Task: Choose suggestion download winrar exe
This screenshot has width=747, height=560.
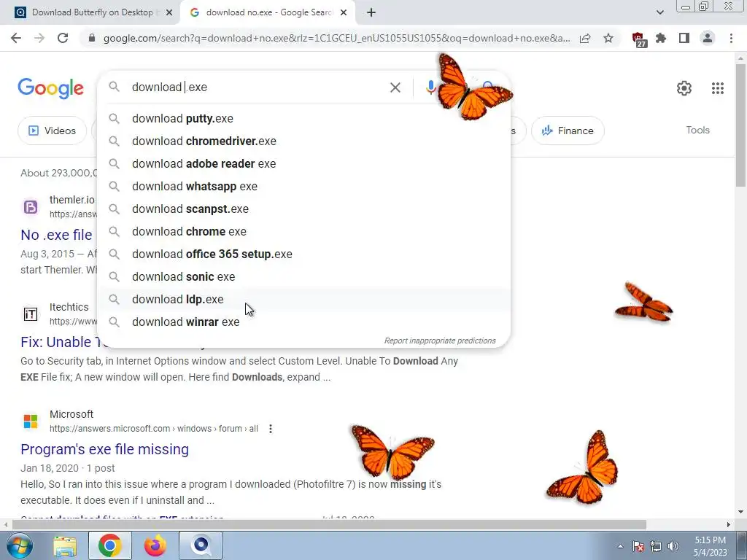Action: tap(303, 322)
